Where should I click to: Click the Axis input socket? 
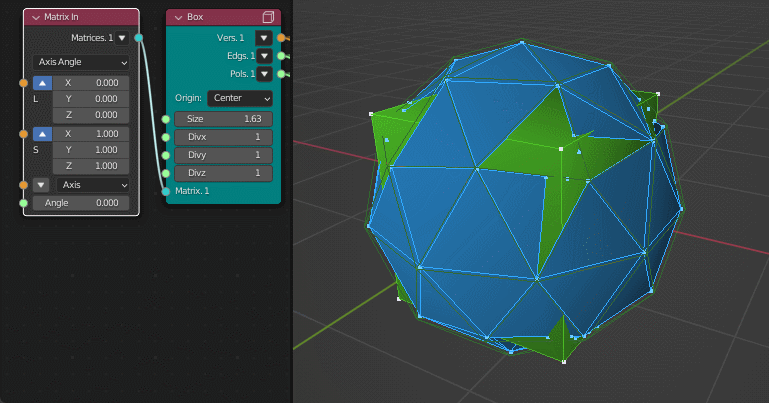pos(24,185)
